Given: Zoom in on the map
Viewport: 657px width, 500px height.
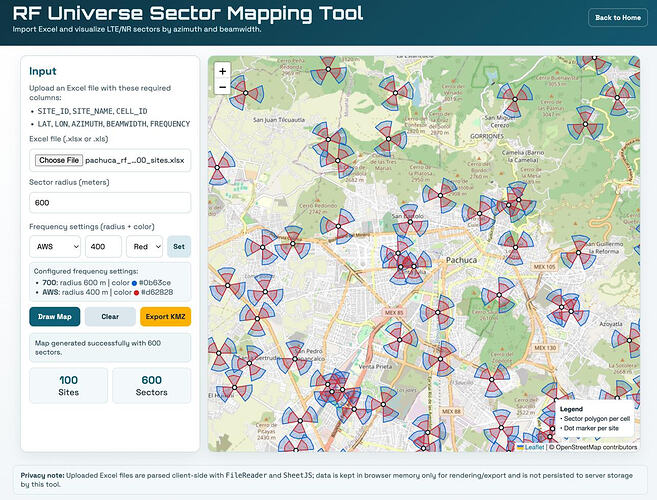Looking at the screenshot, I should [222, 71].
